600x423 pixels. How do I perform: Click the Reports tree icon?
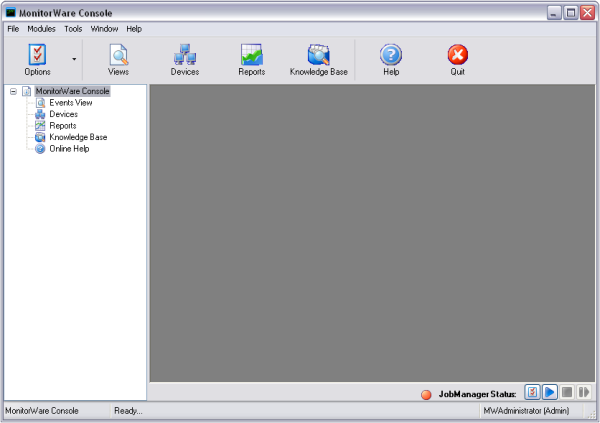(x=40, y=126)
